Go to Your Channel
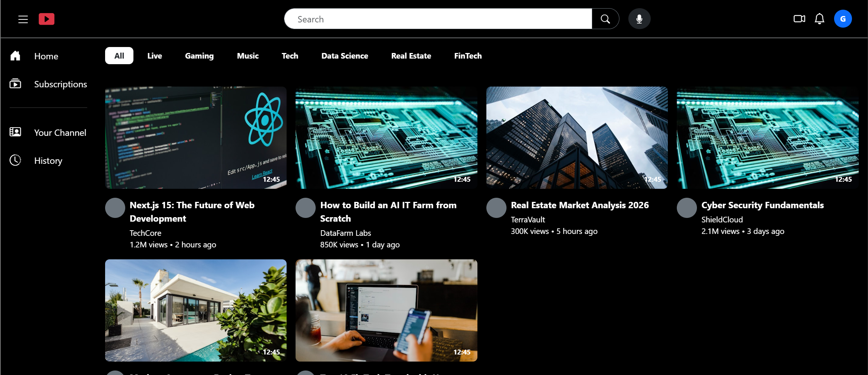The width and height of the screenshot is (868, 375). click(60, 132)
